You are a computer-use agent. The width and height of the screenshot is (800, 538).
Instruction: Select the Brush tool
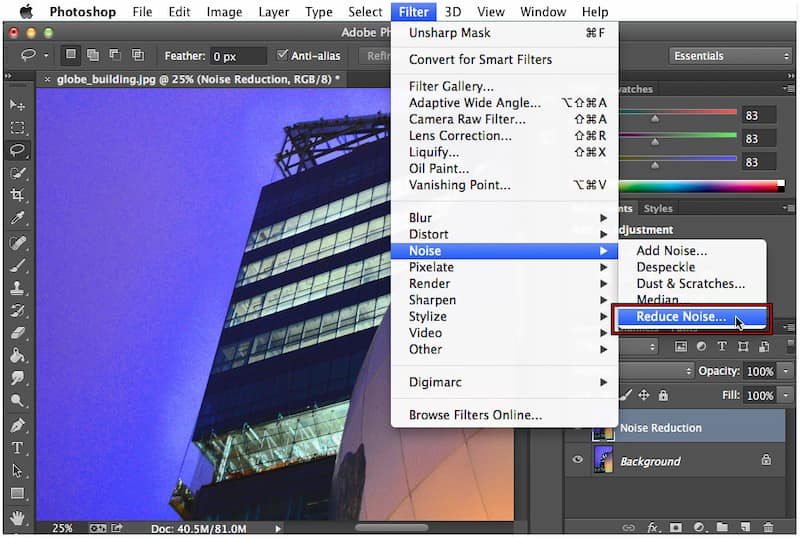[17, 265]
